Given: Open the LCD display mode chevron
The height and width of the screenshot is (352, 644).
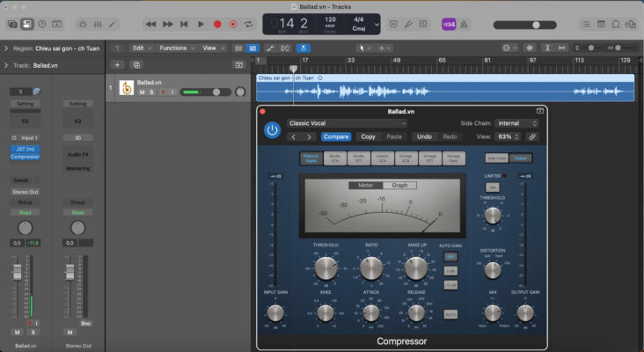Looking at the screenshot, I should [377, 25].
